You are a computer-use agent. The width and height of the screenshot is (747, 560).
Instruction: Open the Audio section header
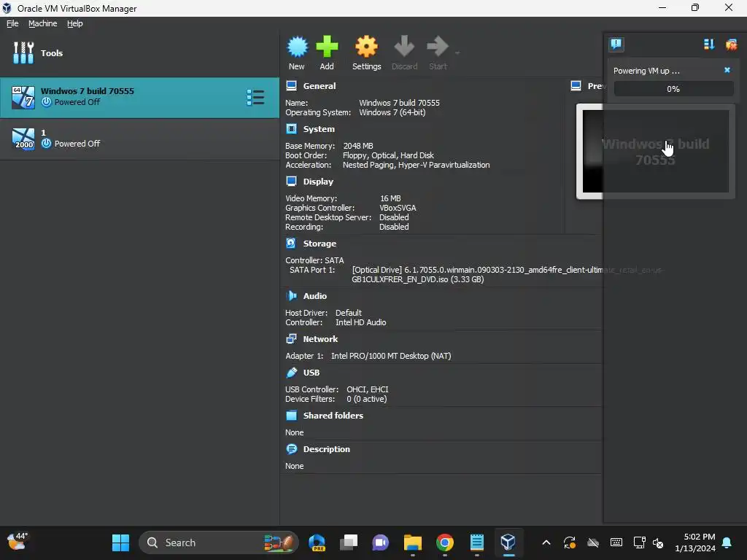[x=315, y=296]
